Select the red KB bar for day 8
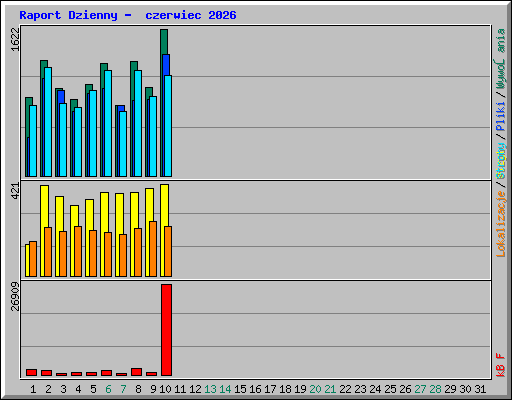 point(136,372)
